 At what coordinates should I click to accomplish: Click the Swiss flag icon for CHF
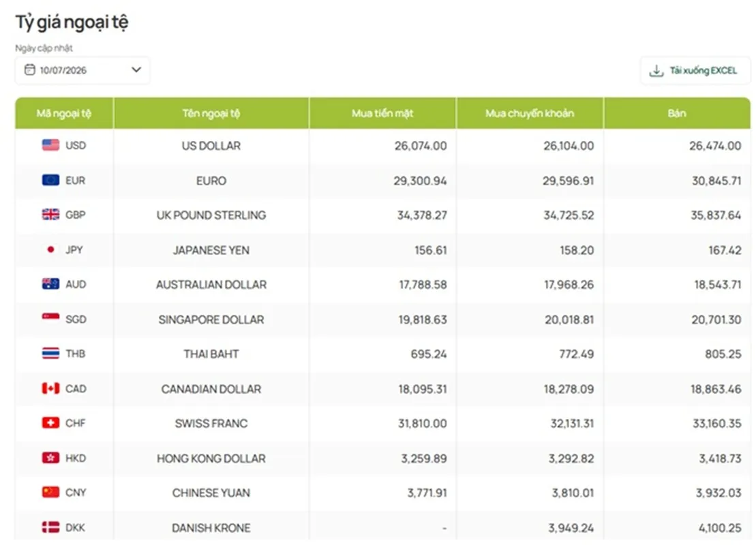[50, 422]
